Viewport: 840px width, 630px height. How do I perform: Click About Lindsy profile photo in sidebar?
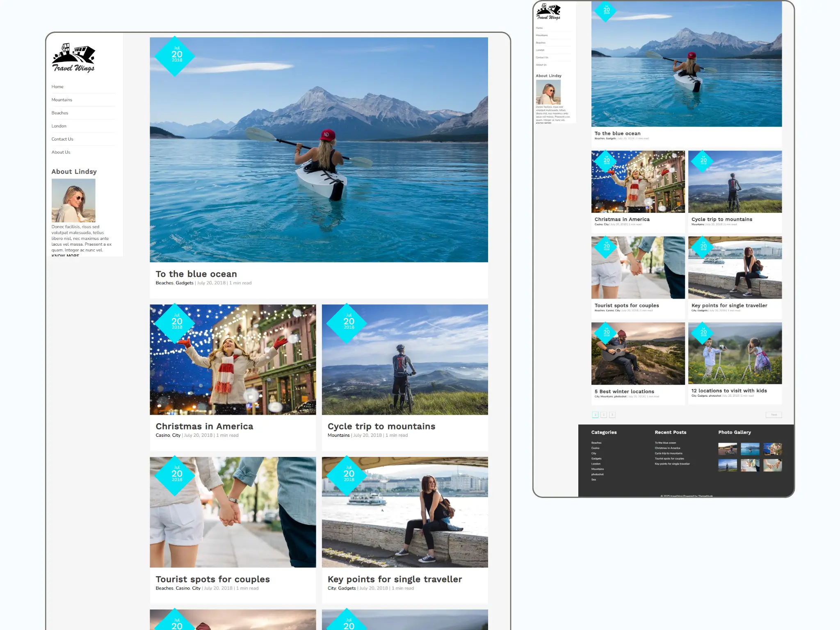(73, 200)
